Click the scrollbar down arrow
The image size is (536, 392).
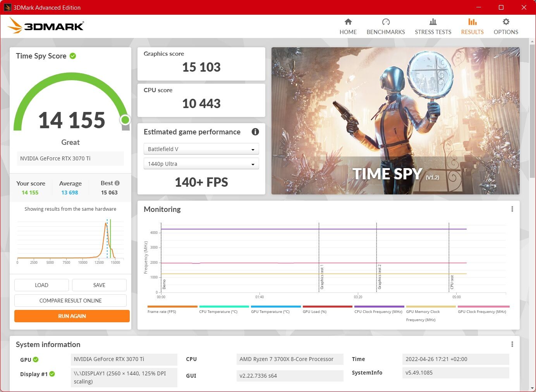tap(532, 388)
